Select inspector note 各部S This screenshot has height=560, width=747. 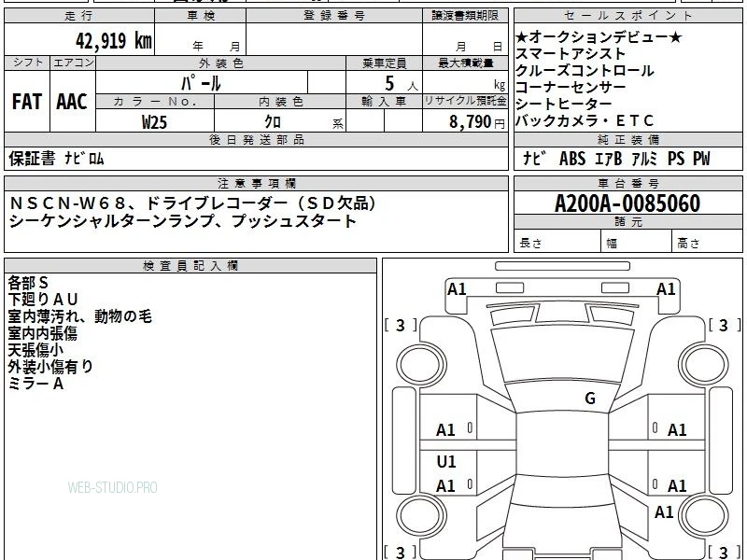click(28, 283)
